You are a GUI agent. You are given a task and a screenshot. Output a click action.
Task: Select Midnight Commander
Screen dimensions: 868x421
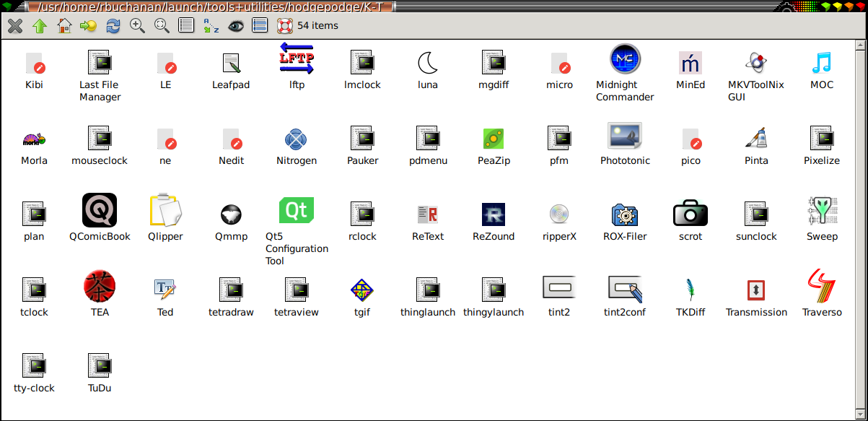click(x=625, y=59)
